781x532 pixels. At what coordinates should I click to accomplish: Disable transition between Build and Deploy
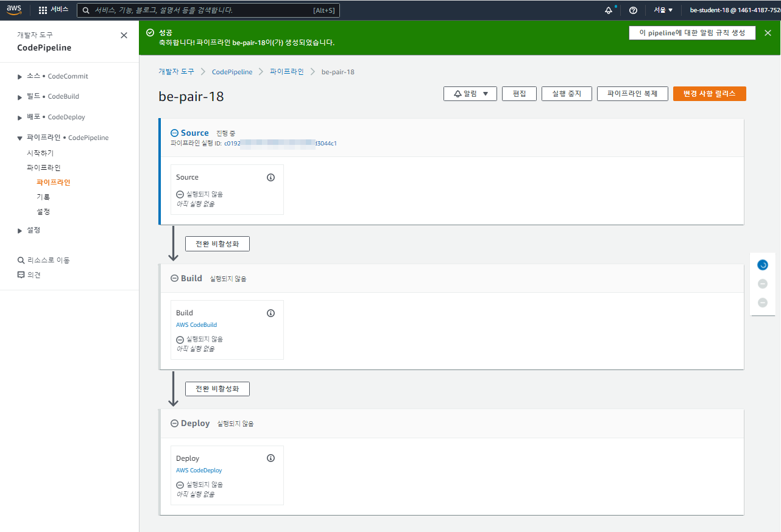217,388
